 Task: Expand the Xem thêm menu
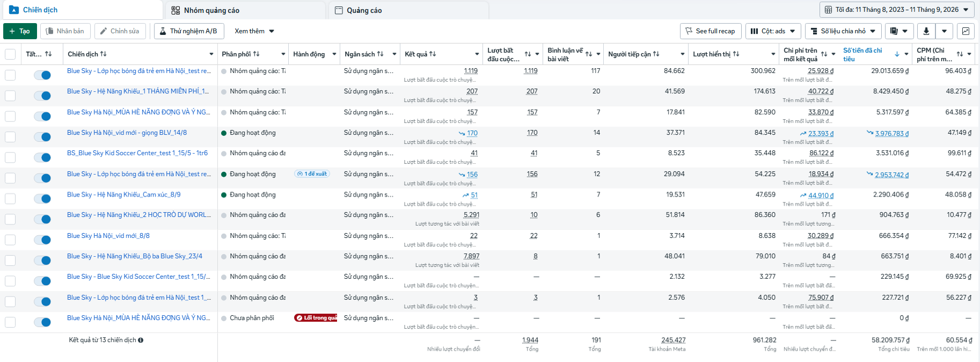pyautogui.click(x=254, y=31)
